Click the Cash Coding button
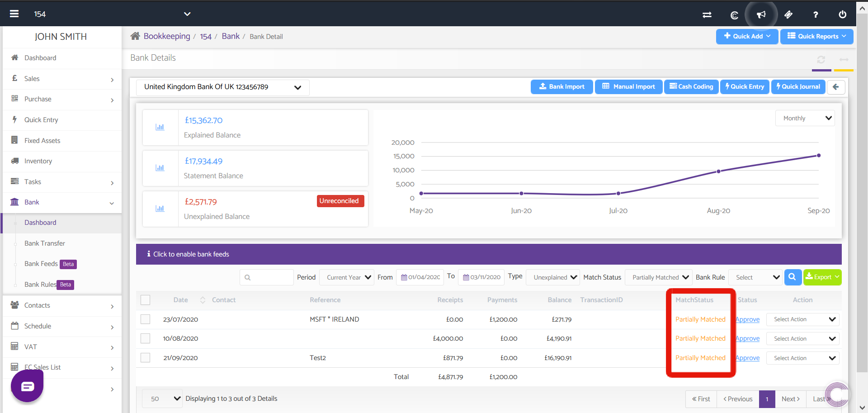 pos(691,87)
